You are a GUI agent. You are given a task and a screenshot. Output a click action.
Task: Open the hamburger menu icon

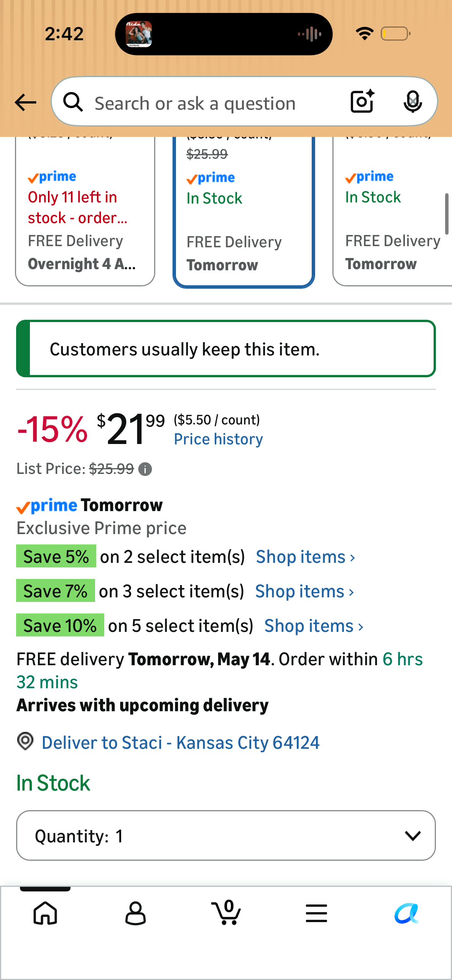[x=317, y=913]
